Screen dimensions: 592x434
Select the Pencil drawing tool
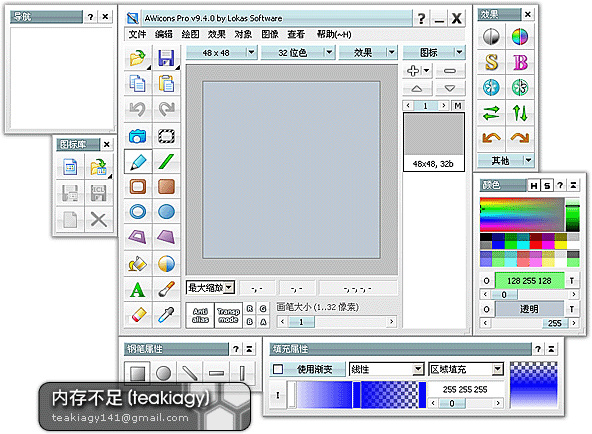pyautogui.click(x=138, y=162)
